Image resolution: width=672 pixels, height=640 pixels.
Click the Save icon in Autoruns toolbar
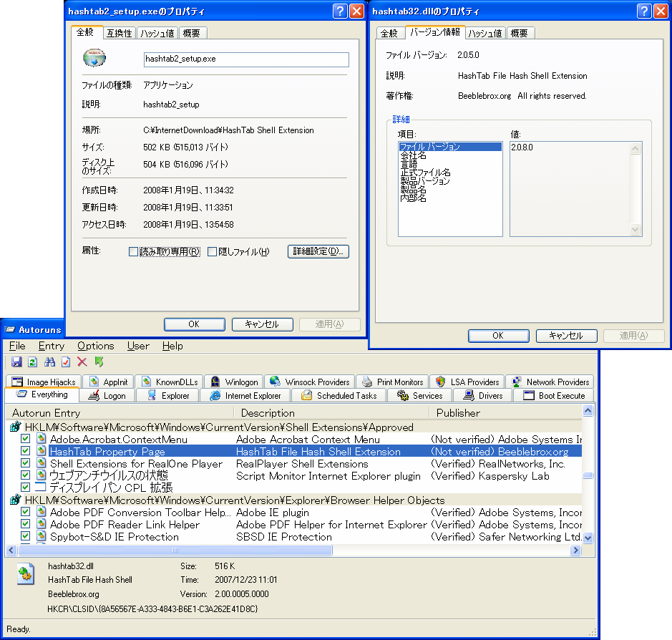16,362
